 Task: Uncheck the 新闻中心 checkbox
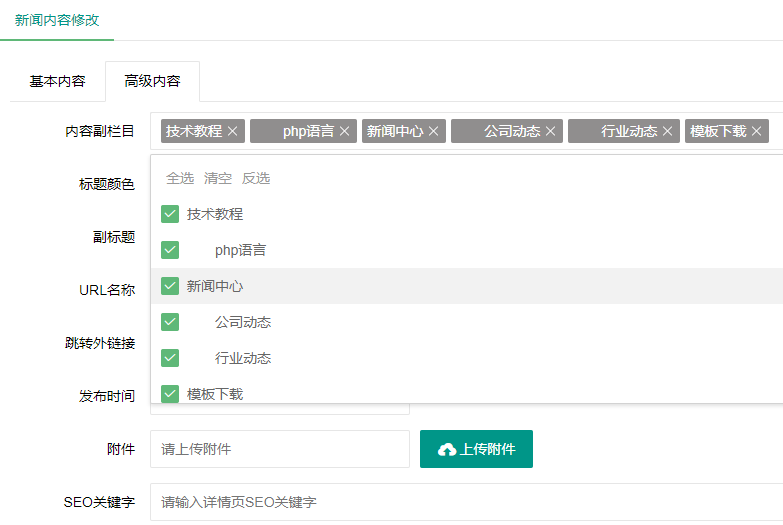[x=170, y=286]
